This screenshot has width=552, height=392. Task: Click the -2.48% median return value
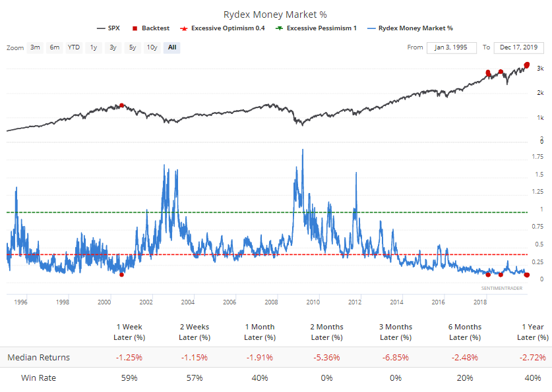(465, 358)
